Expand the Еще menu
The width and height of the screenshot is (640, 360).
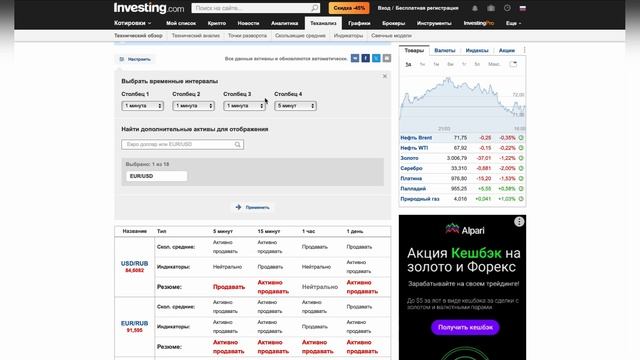pyautogui.click(x=513, y=23)
